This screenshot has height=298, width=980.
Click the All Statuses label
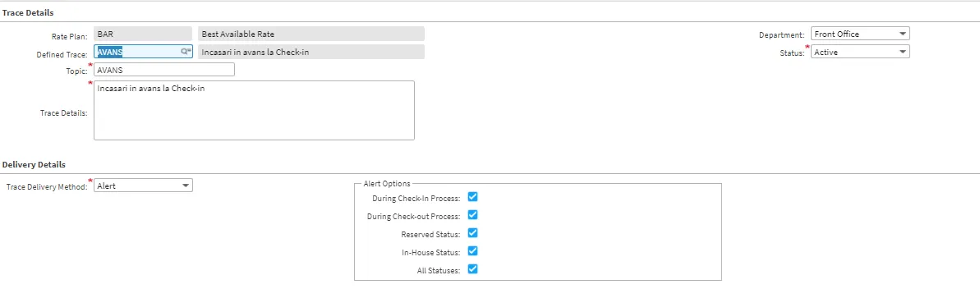click(x=439, y=271)
